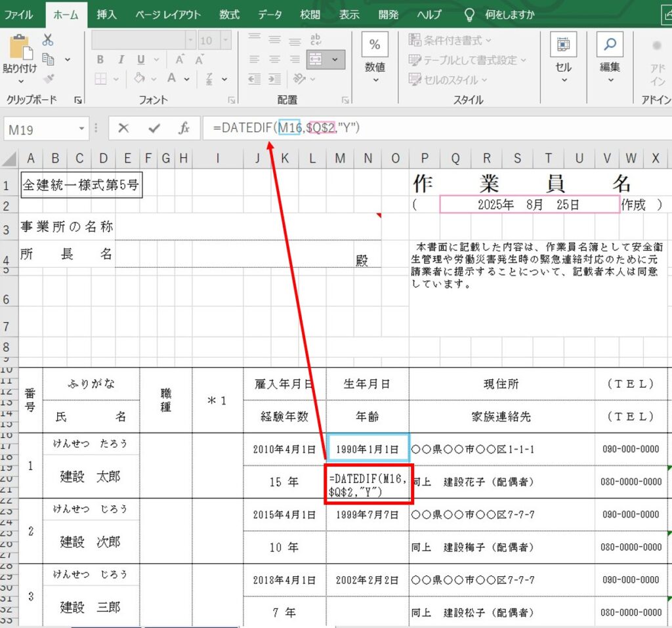Open the ファイル tab
Image resolution: width=672 pixels, height=628 pixels.
pos(19,14)
